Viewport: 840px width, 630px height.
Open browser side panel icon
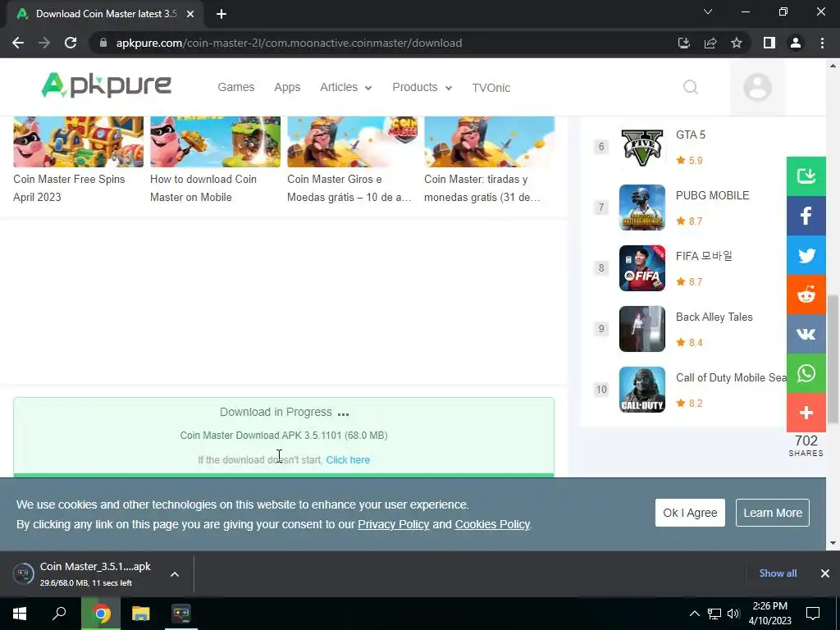[769, 43]
